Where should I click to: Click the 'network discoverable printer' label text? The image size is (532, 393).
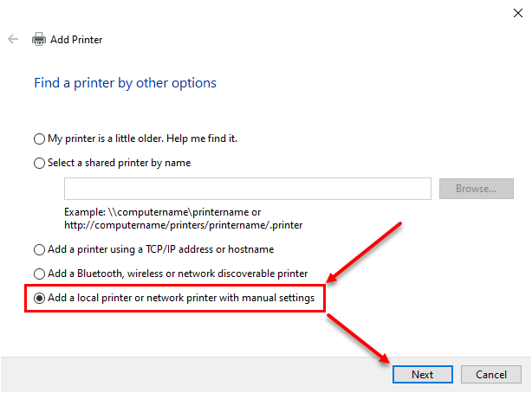click(243, 274)
